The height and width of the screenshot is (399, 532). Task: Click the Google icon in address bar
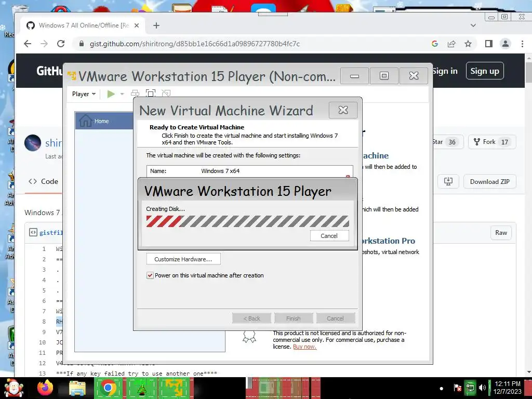pyautogui.click(x=435, y=44)
